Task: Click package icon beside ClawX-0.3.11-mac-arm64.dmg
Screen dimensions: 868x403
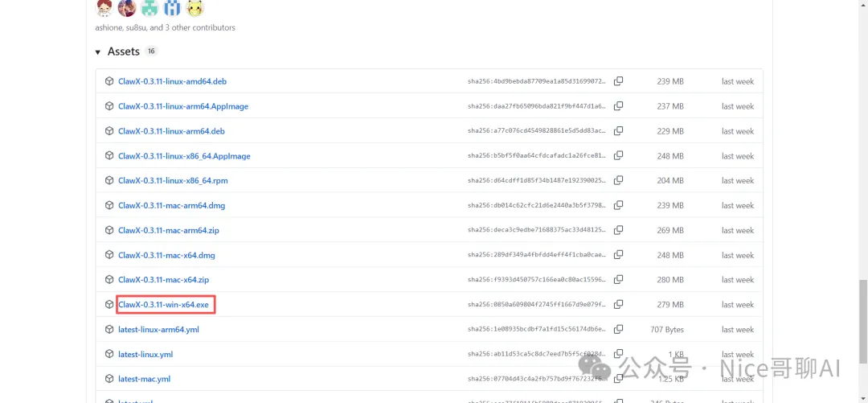Action: tap(109, 206)
